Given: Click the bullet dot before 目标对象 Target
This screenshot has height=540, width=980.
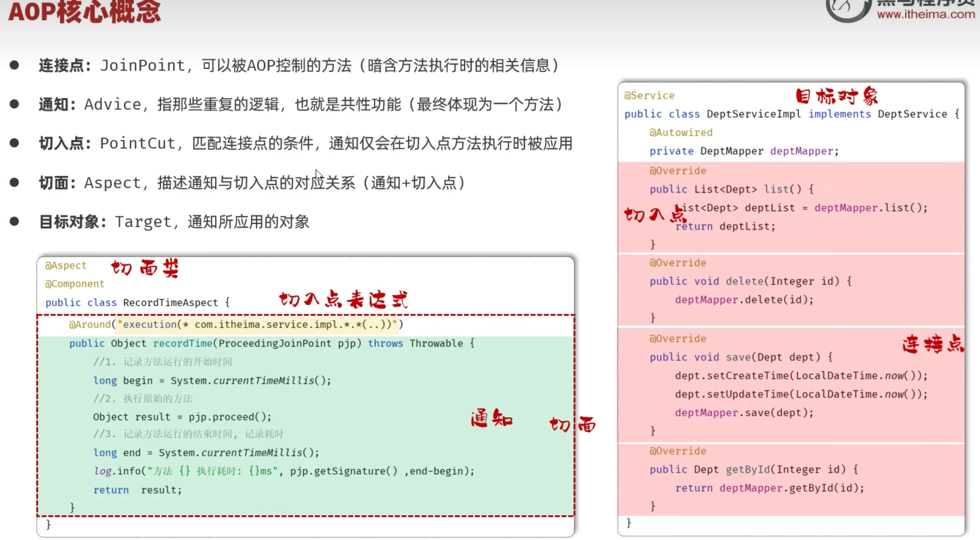Looking at the screenshot, I should click(15, 221).
